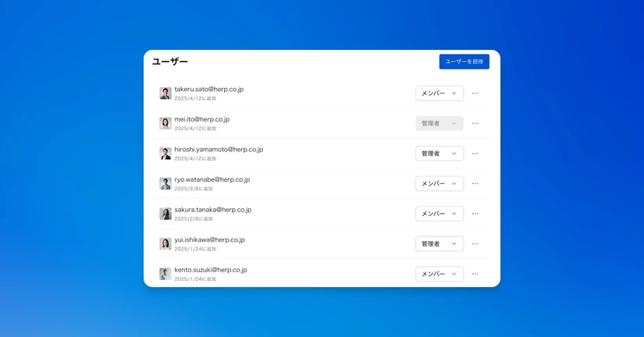The width and height of the screenshot is (644, 337).
Task: Open role dropdown for sakura.tanaka
Action: point(439,214)
